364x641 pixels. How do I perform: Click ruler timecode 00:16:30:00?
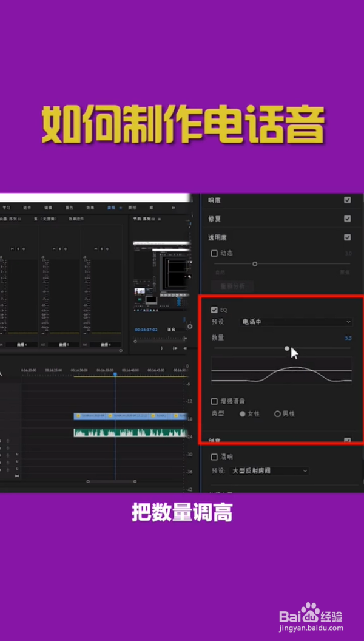79,370
